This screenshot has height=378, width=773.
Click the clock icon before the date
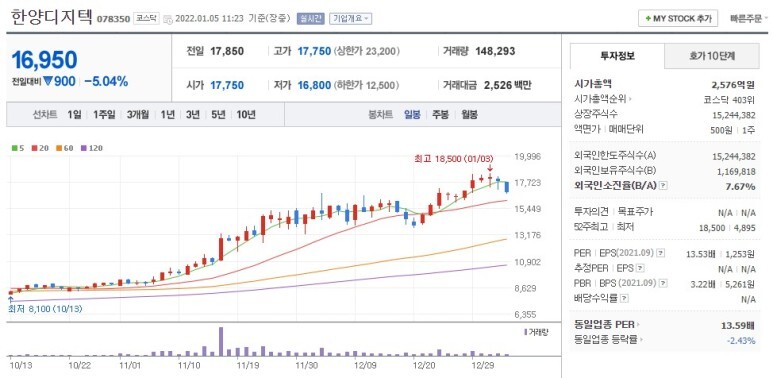[x=168, y=20]
